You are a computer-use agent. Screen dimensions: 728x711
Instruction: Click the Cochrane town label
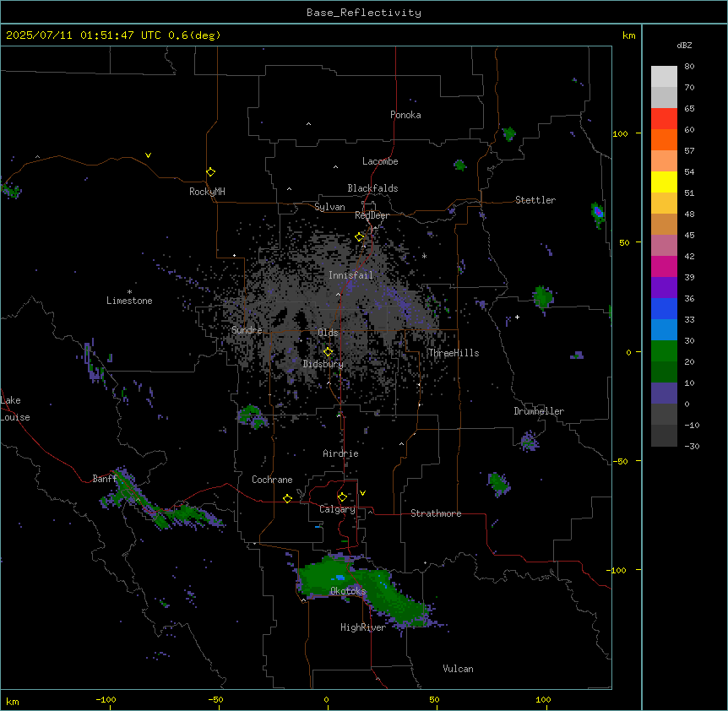point(272,480)
